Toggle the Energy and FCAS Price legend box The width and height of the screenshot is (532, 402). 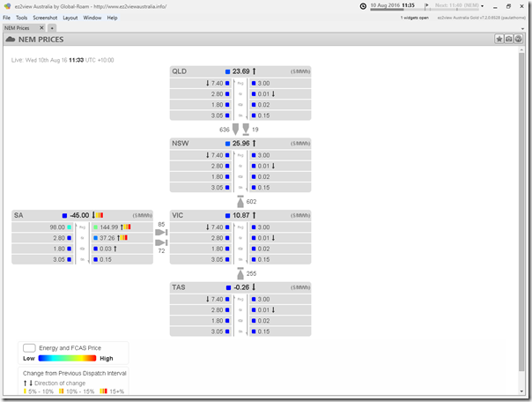pyautogui.click(x=29, y=348)
